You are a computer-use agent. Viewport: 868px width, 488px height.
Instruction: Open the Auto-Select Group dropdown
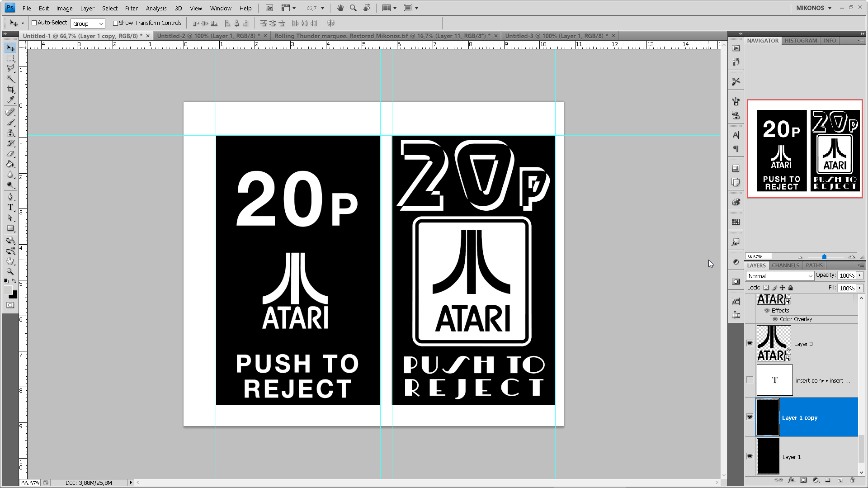coord(88,24)
